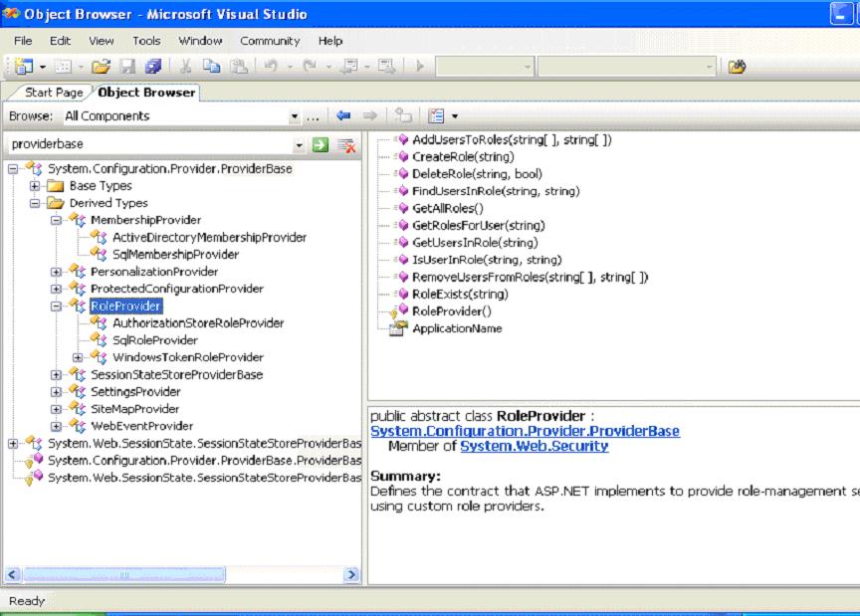Switch to the Start Page tab
Image resolution: width=860 pixels, height=616 pixels.
point(54,93)
